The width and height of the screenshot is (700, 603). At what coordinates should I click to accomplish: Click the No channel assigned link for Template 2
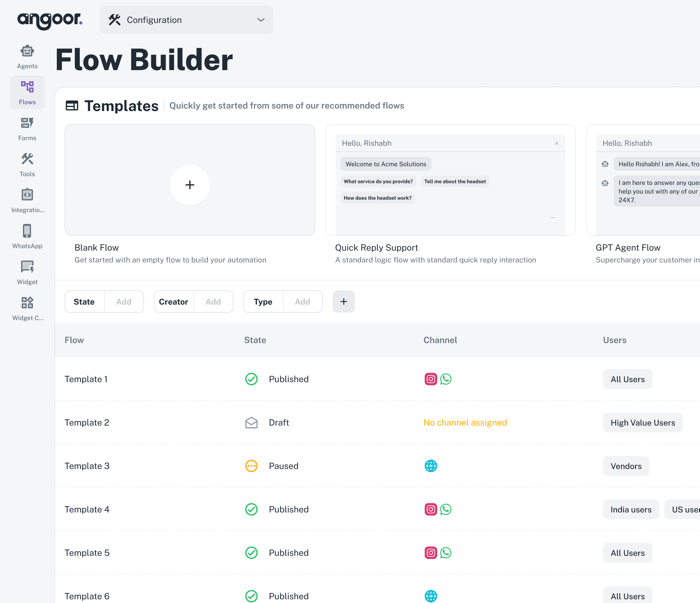465,422
